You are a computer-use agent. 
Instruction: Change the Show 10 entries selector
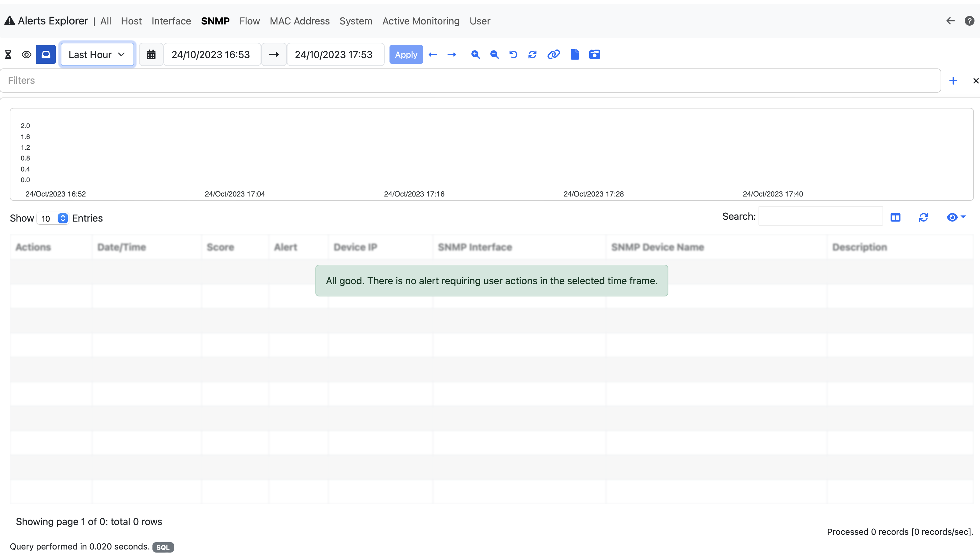(x=53, y=219)
